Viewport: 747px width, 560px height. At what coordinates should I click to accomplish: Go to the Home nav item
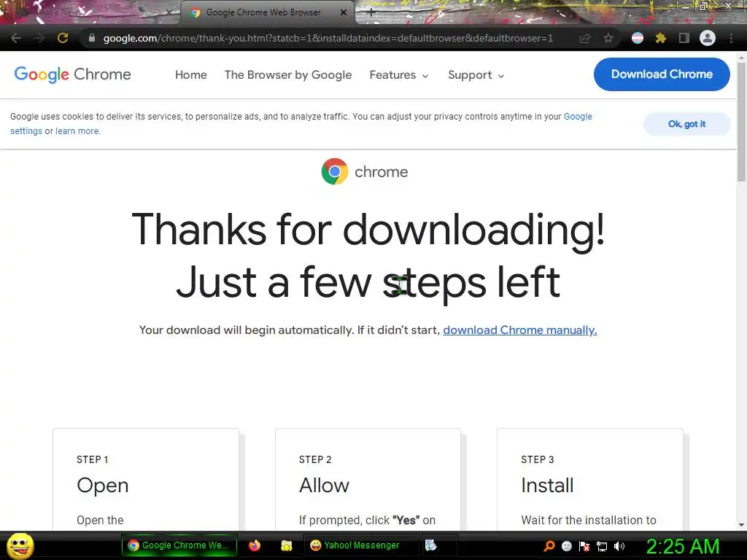(x=190, y=75)
